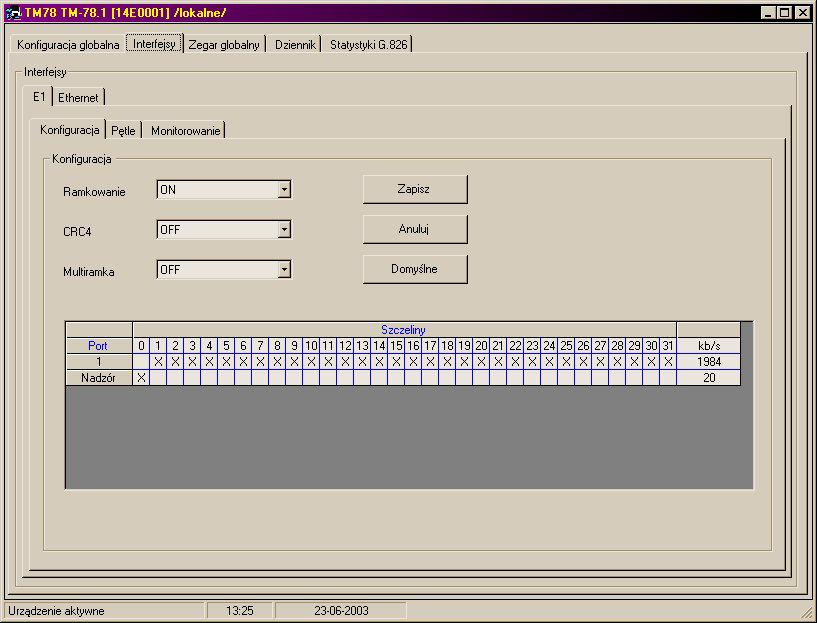This screenshot has height=623, width=817.
Task: Check slot 17 in the Nadzór row
Action: click(x=430, y=378)
